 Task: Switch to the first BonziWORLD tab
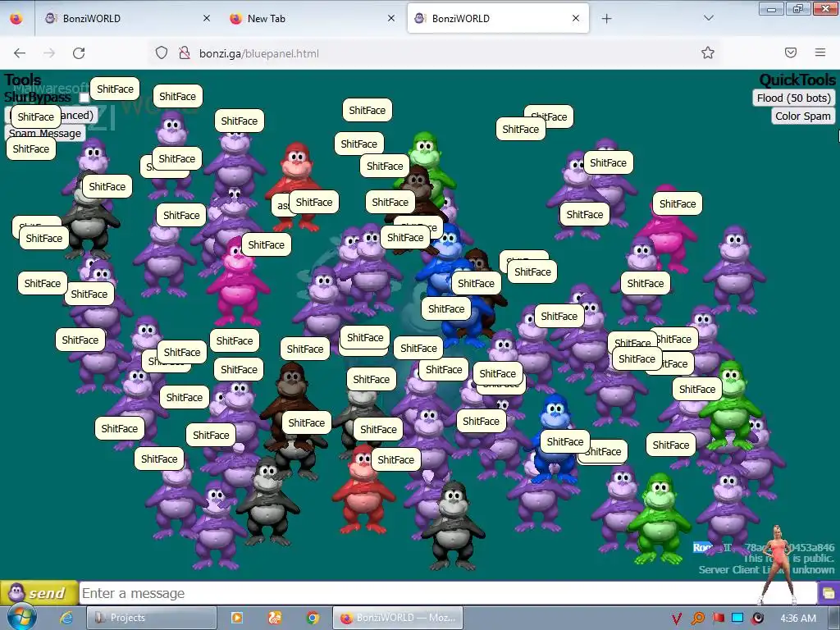click(x=128, y=18)
